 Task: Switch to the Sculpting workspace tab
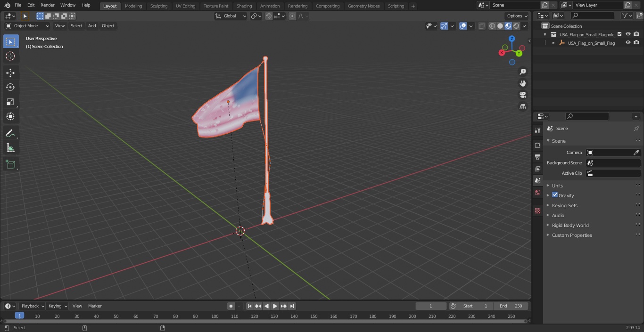point(159,6)
